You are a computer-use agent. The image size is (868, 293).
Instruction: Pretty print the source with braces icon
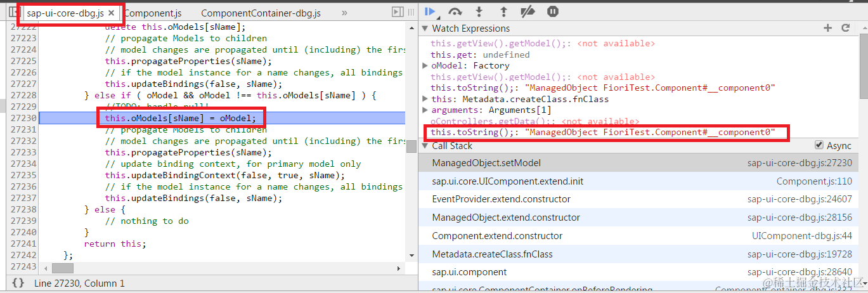[x=18, y=283]
